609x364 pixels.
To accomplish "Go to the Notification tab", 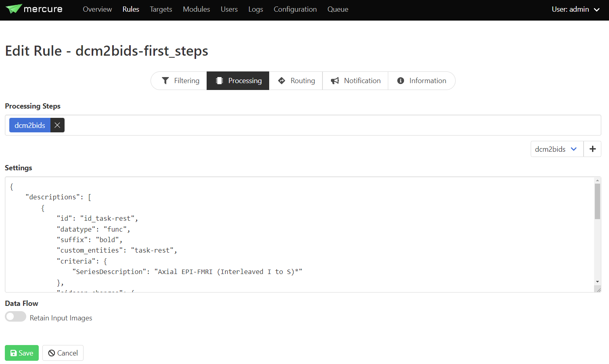I will 355,81.
